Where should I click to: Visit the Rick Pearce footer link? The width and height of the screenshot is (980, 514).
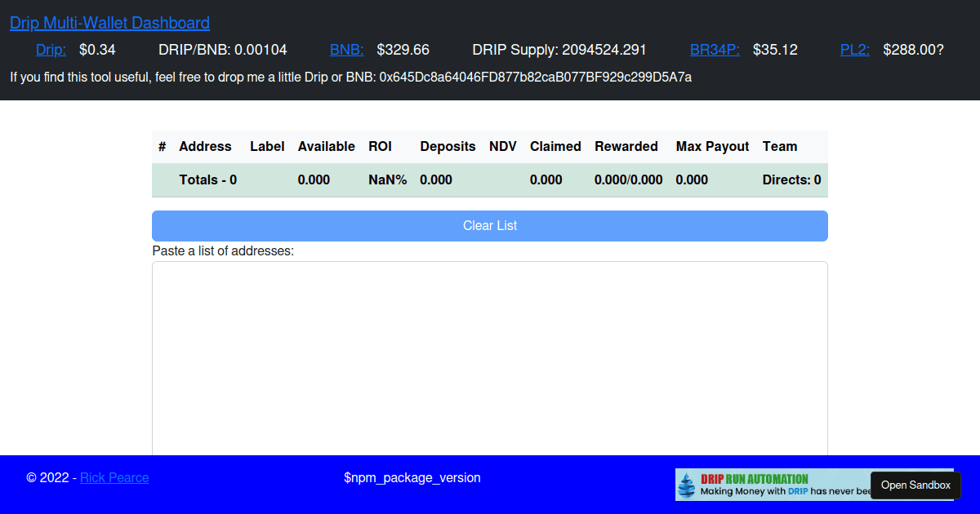[x=114, y=477]
